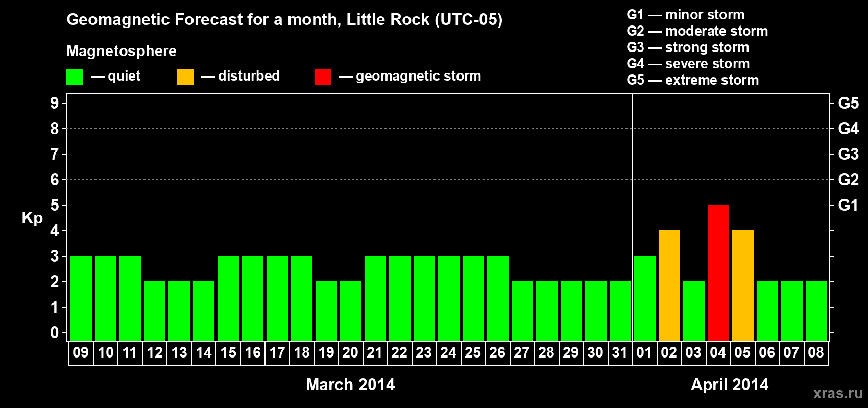Click the April 2014 month label
This screenshot has width=868, height=408.
pos(730,385)
